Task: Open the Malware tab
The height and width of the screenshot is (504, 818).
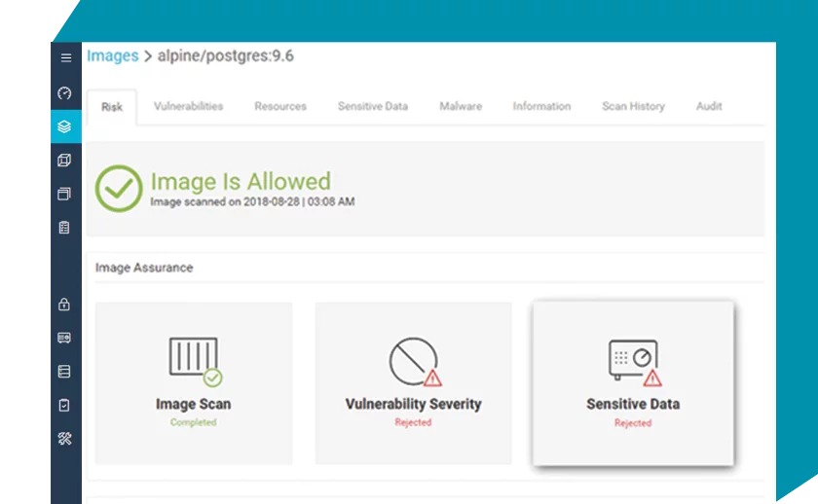Action: click(x=461, y=106)
